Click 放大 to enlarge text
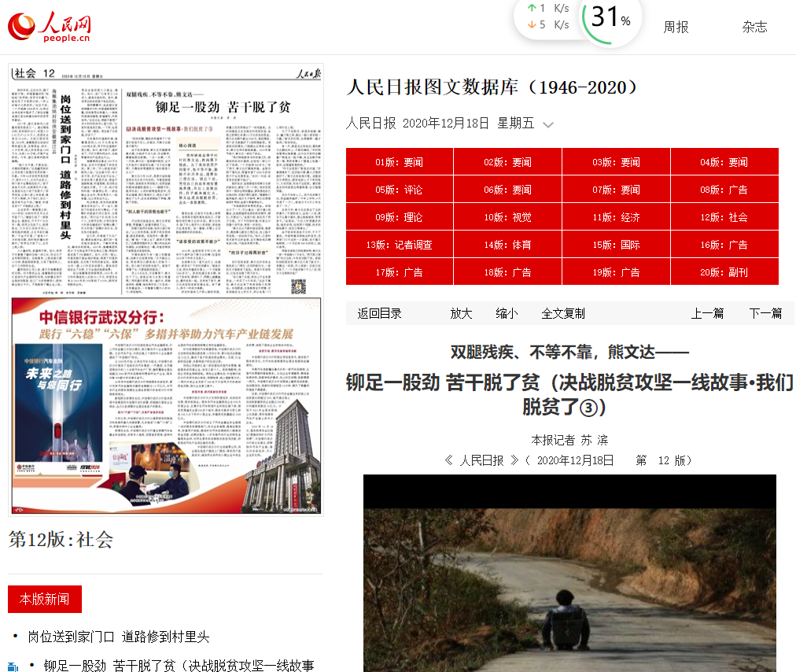796x672 pixels. pos(461,313)
